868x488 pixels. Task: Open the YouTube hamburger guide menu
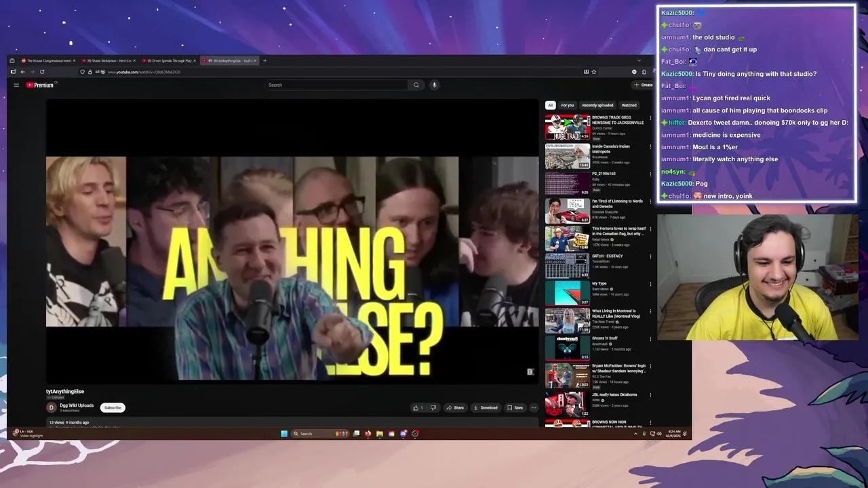pyautogui.click(x=16, y=85)
